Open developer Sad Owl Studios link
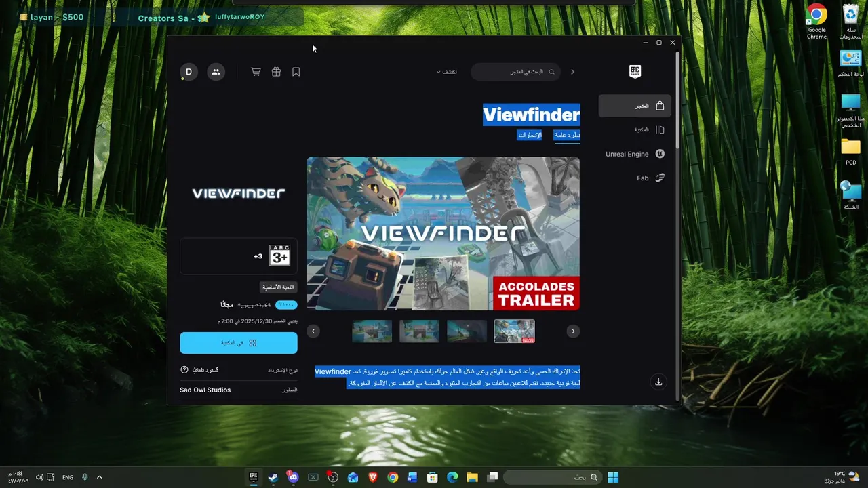This screenshot has width=868, height=488. [205, 390]
